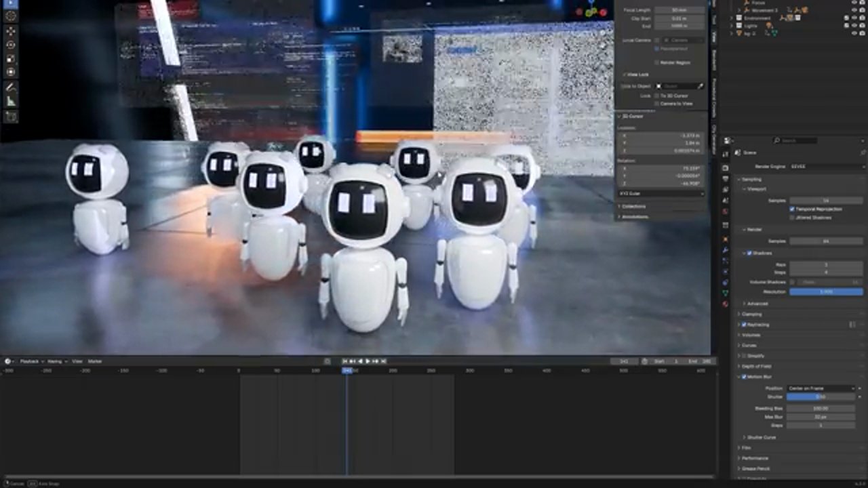Viewport: 868px width, 488px height.
Task: Hide the Environment collection in outliner
Action: pyautogui.click(x=855, y=18)
